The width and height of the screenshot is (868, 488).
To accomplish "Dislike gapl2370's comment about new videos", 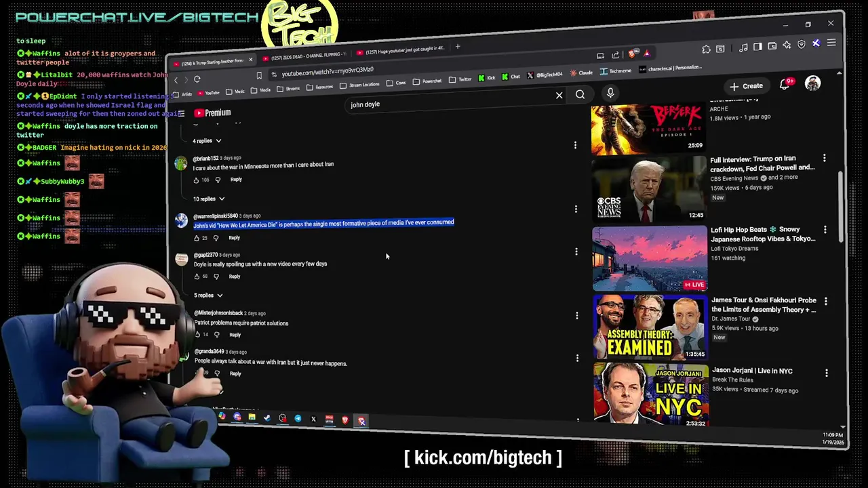I will click(216, 277).
